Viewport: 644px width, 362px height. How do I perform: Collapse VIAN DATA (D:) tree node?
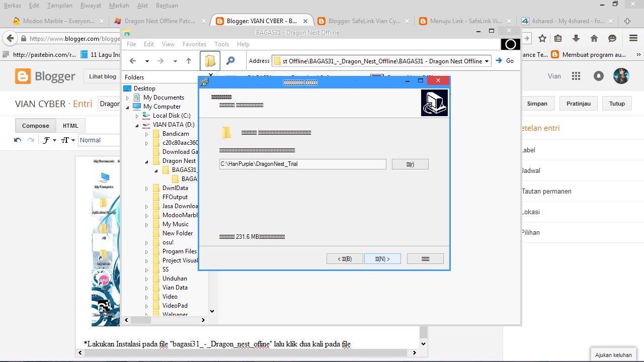(137, 125)
